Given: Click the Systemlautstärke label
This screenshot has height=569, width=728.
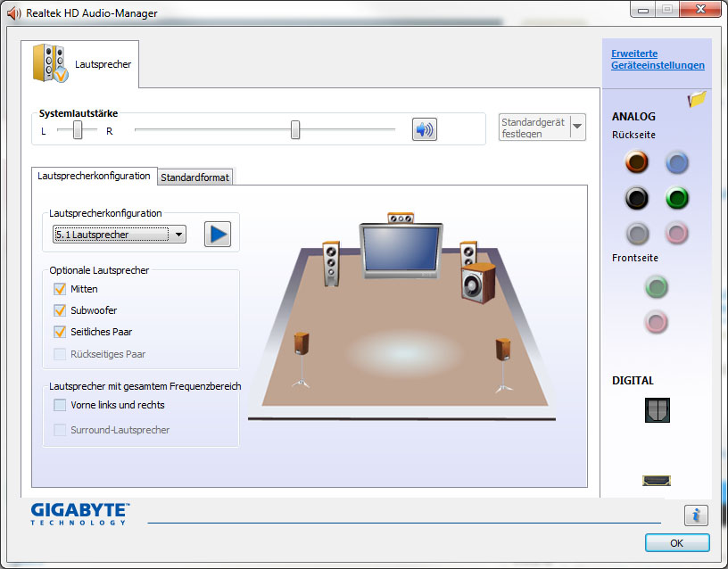Looking at the screenshot, I should [79, 113].
